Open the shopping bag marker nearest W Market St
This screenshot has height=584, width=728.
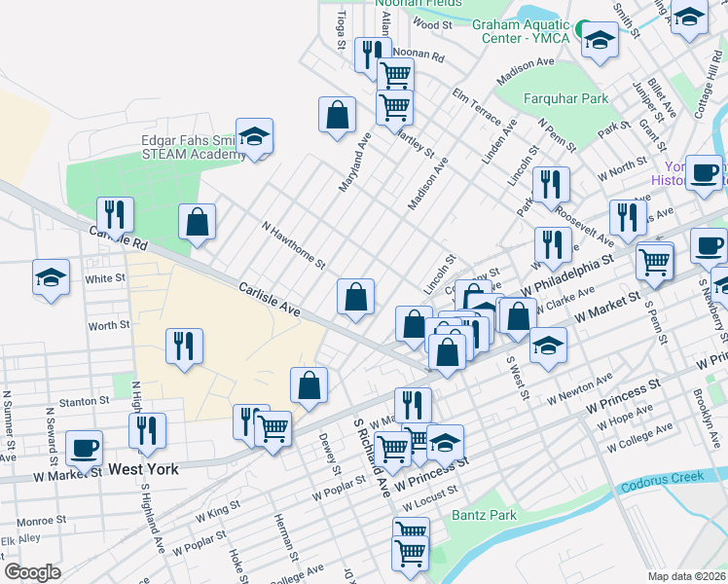447,352
